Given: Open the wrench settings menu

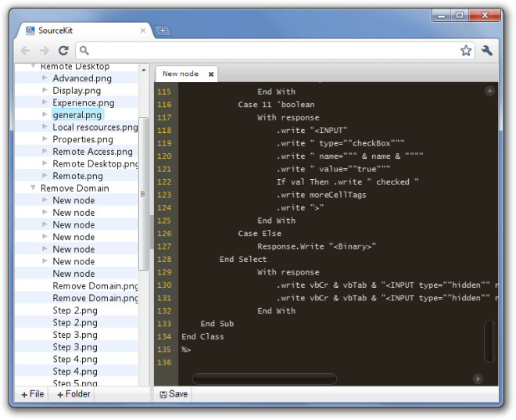Looking at the screenshot, I should [x=487, y=50].
